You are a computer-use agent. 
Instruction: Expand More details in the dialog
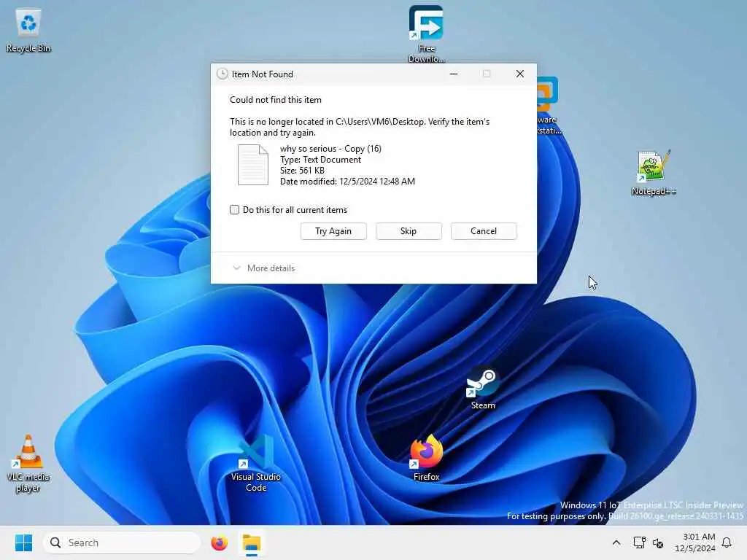(263, 268)
